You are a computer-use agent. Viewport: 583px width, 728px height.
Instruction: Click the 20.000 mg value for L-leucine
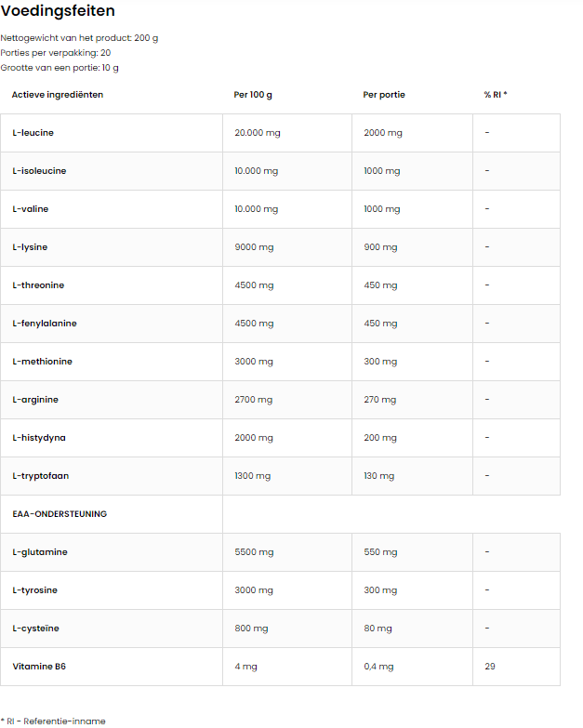coord(258,133)
